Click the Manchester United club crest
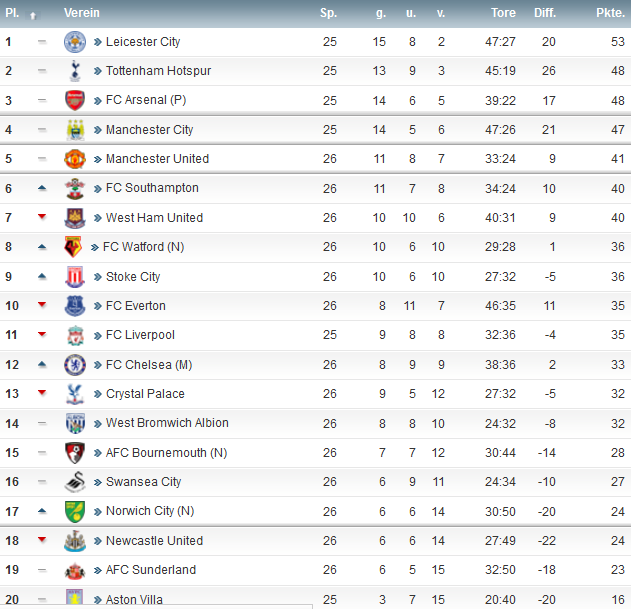 pyautogui.click(x=75, y=159)
